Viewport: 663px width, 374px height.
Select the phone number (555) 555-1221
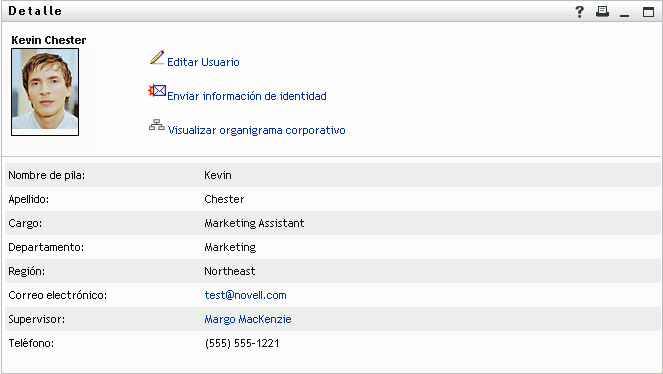(242, 343)
